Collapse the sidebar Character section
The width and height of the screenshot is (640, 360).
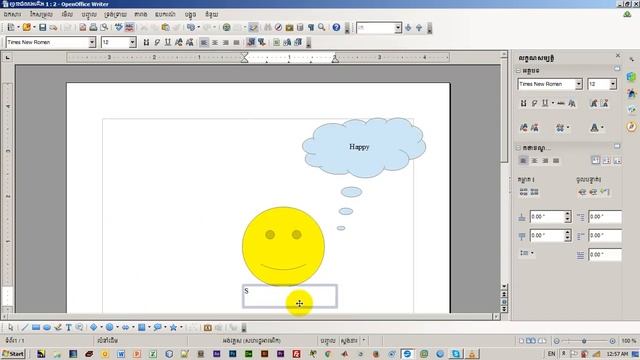click(x=518, y=71)
